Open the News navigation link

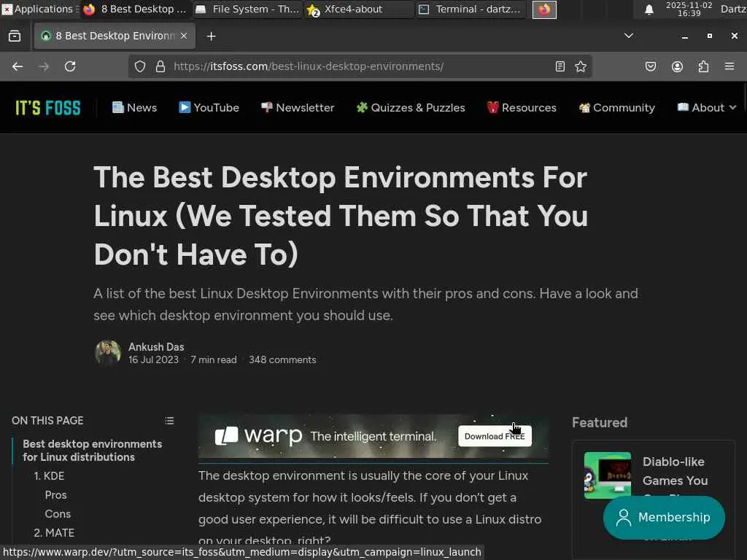click(x=134, y=108)
